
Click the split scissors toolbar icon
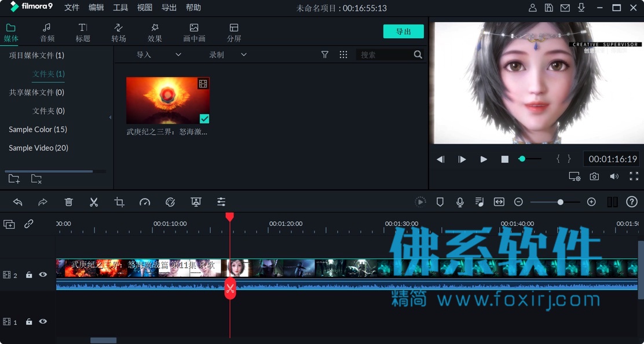click(94, 202)
